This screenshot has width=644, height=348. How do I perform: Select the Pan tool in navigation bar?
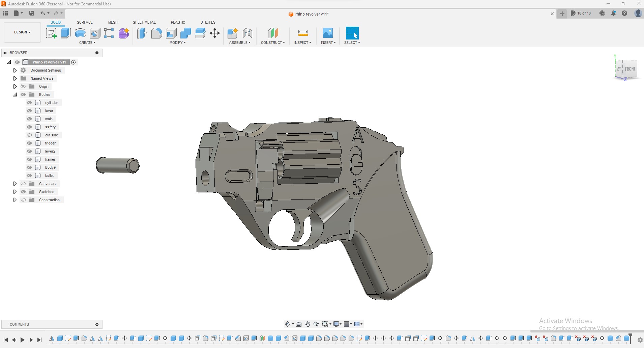307,324
